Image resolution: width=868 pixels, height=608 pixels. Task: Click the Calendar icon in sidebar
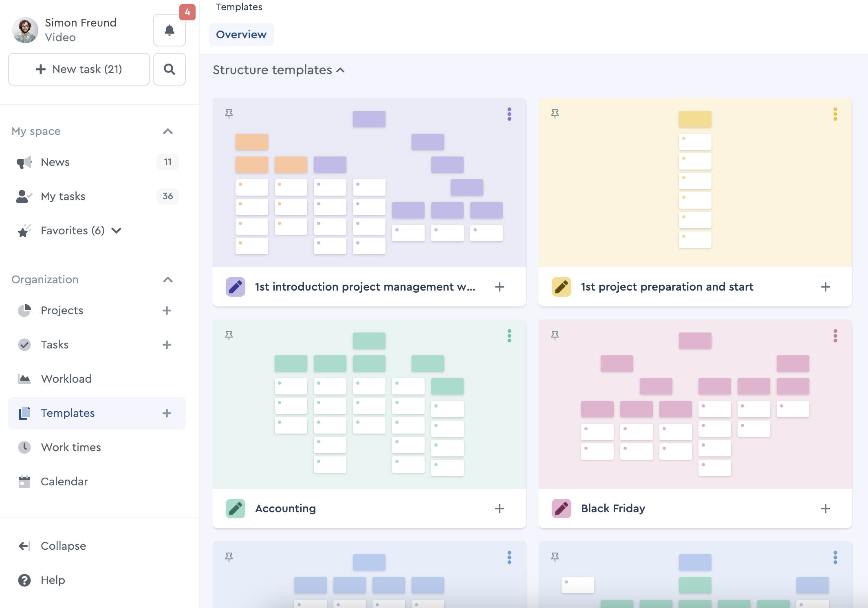coord(24,482)
